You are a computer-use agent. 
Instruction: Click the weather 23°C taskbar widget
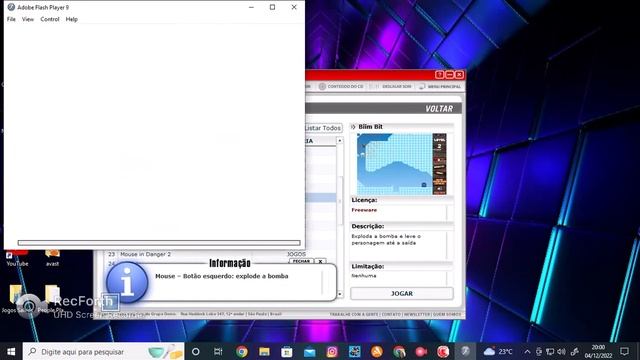click(498, 351)
